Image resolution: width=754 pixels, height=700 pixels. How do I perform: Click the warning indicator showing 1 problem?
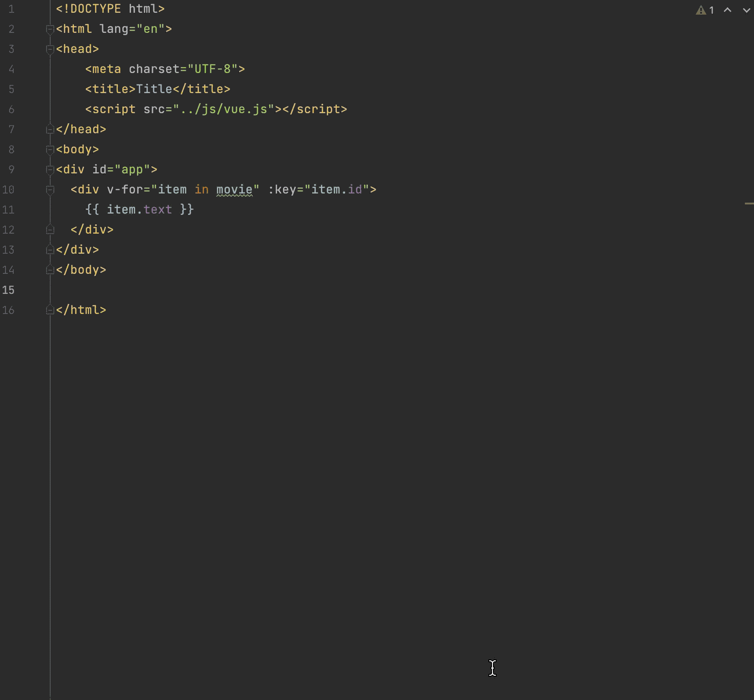(x=705, y=10)
